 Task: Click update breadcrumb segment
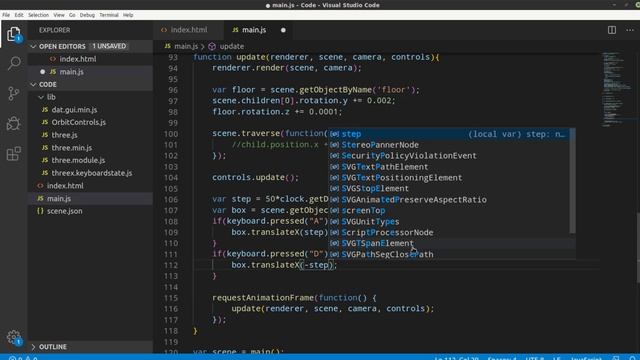(x=231, y=47)
